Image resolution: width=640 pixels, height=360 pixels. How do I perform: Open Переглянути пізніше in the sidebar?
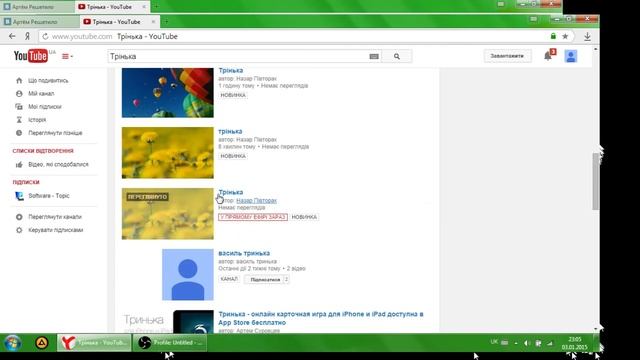point(55,133)
